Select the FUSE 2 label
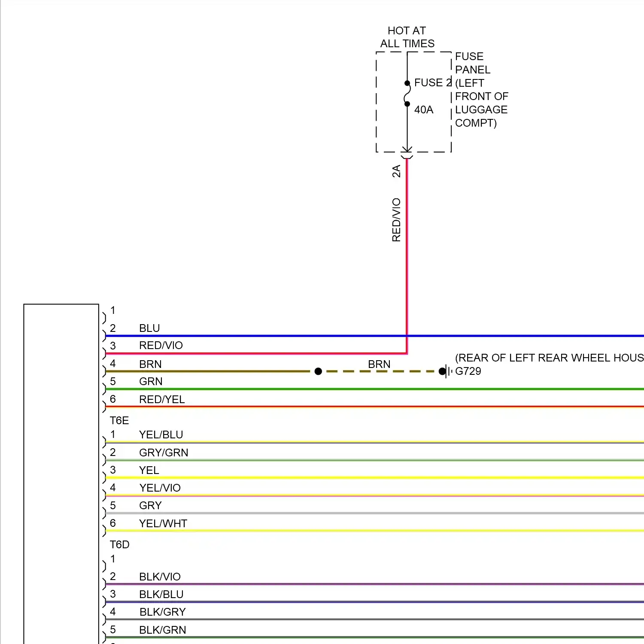Screen dimensions: 644x644 (x=433, y=82)
